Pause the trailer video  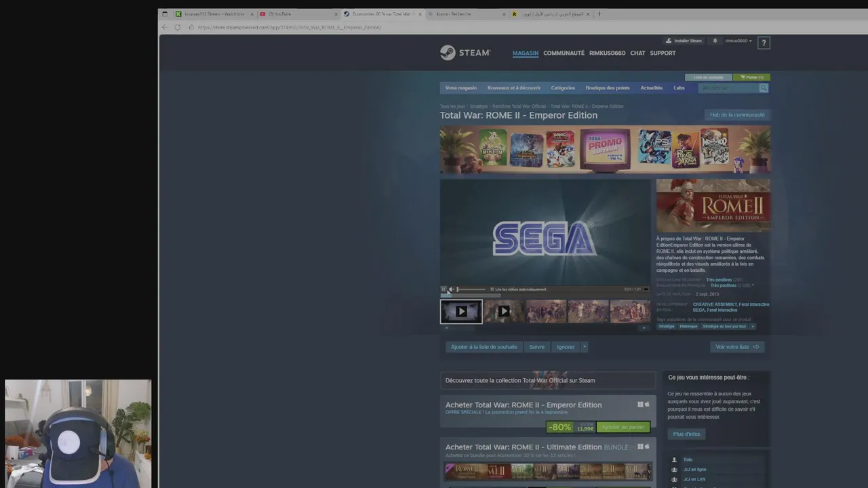click(x=443, y=289)
